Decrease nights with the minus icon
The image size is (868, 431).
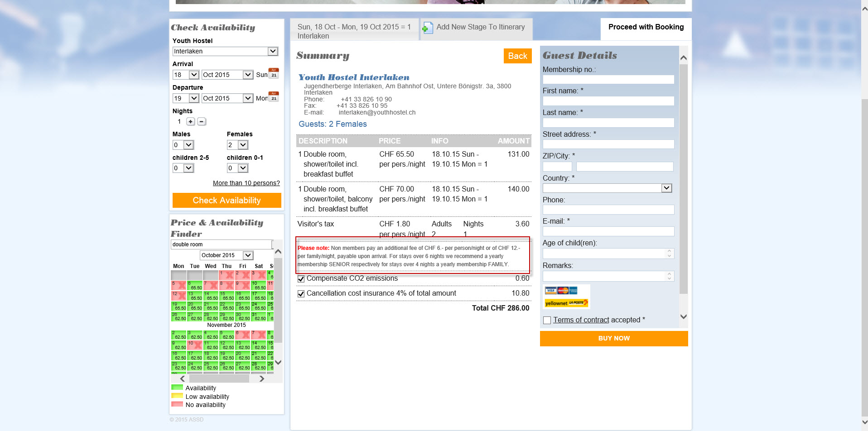point(202,121)
